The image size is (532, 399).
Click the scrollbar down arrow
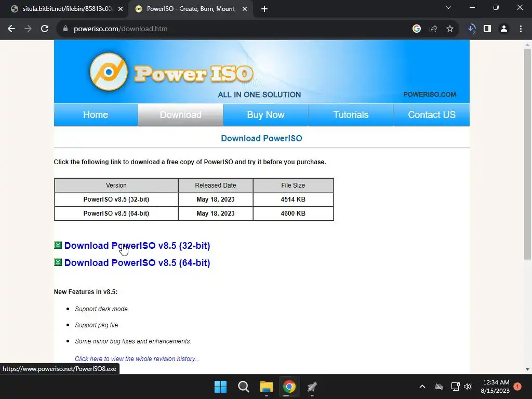pyautogui.click(x=527, y=369)
